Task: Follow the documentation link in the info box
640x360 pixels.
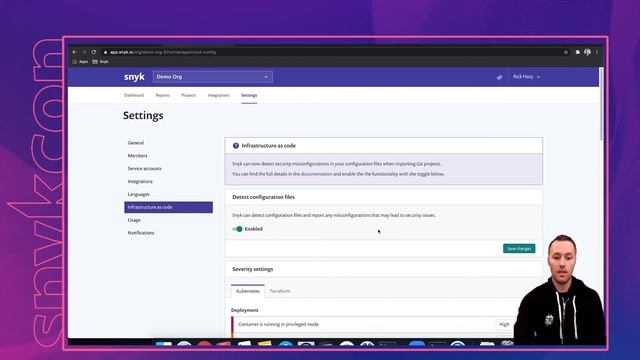Action: 316,174
